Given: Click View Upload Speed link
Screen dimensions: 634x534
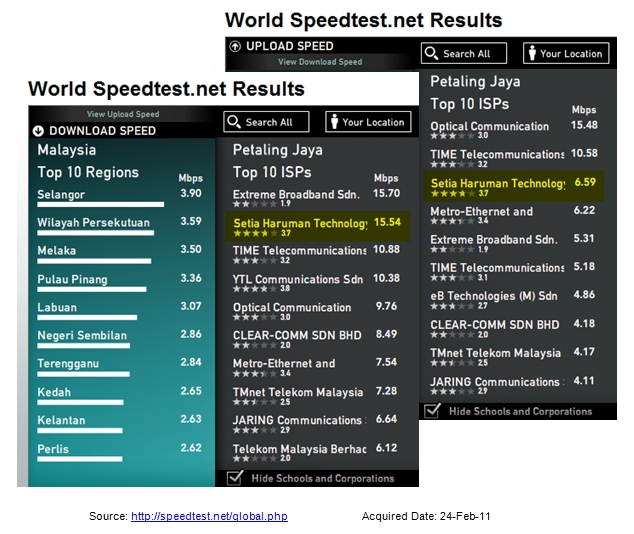Looking at the screenshot, I should (123, 114).
